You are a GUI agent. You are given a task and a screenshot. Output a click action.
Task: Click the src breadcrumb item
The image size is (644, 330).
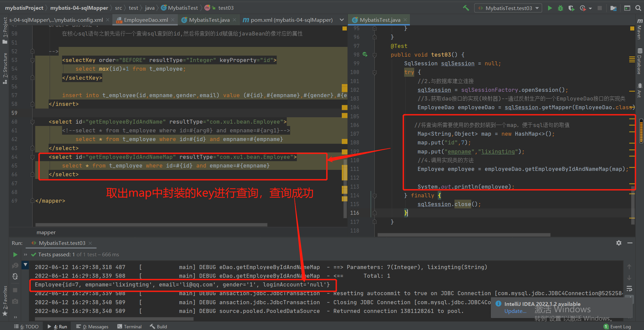point(118,8)
